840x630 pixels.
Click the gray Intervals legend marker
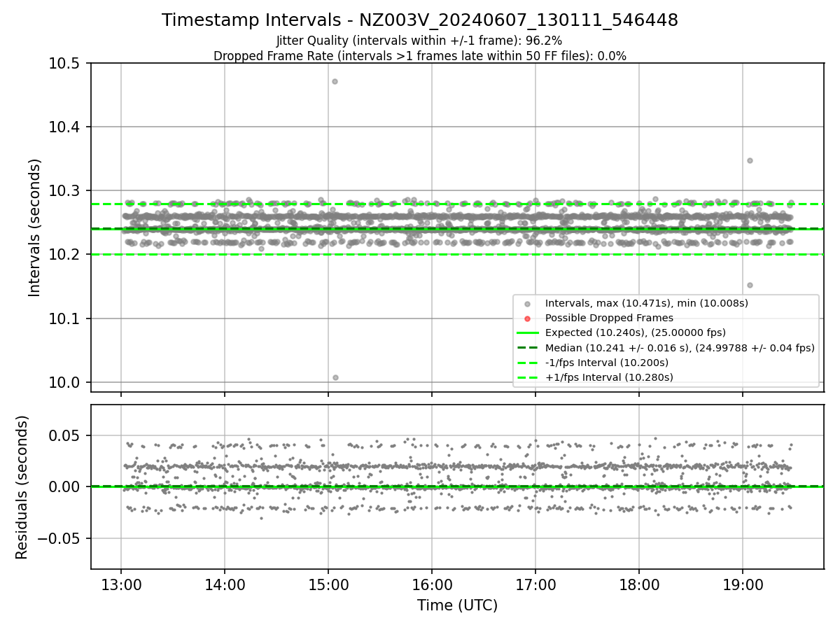(x=528, y=304)
